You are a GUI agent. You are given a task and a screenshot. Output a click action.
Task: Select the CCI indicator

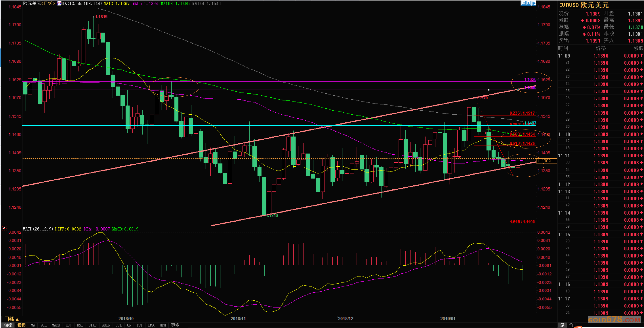pos(119,325)
